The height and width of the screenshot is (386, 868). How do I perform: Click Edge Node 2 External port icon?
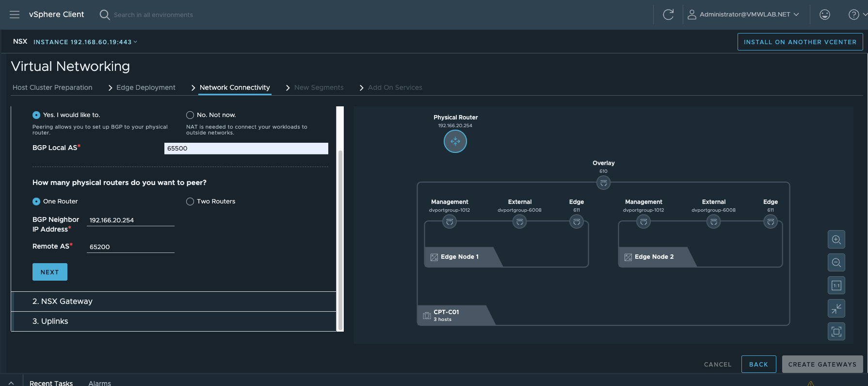pyautogui.click(x=714, y=222)
